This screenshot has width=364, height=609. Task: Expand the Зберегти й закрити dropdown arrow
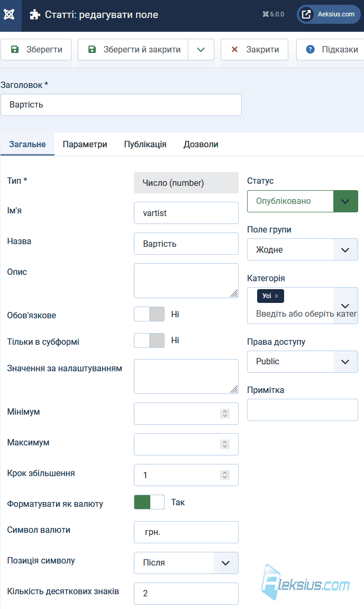pyautogui.click(x=201, y=49)
